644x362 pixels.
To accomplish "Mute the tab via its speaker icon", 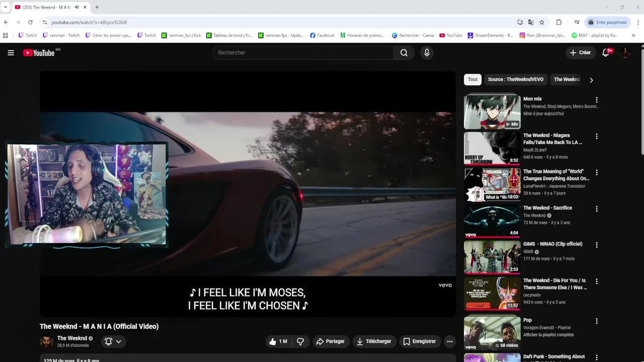I will pos(76,7).
